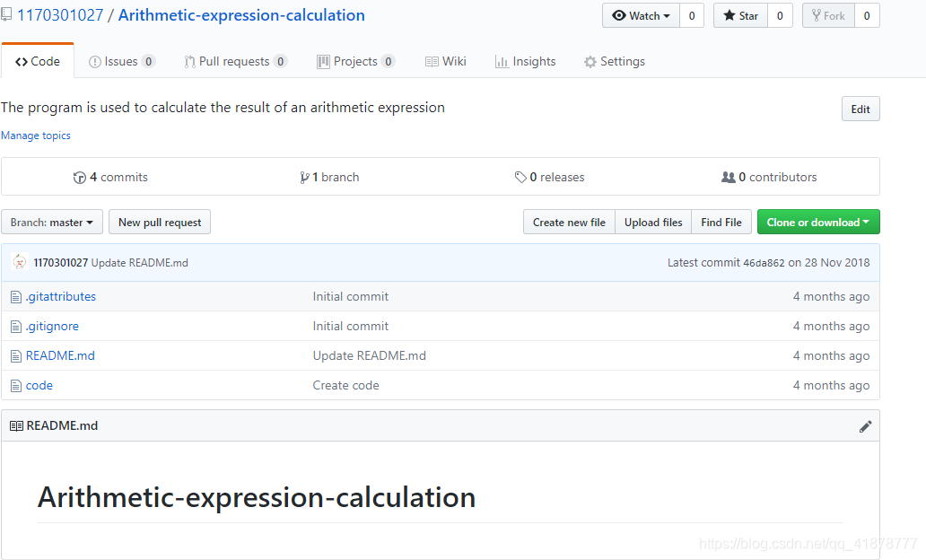
Task: Click Initial commit message for .gitignore
Action: click(x=351, y=326)
